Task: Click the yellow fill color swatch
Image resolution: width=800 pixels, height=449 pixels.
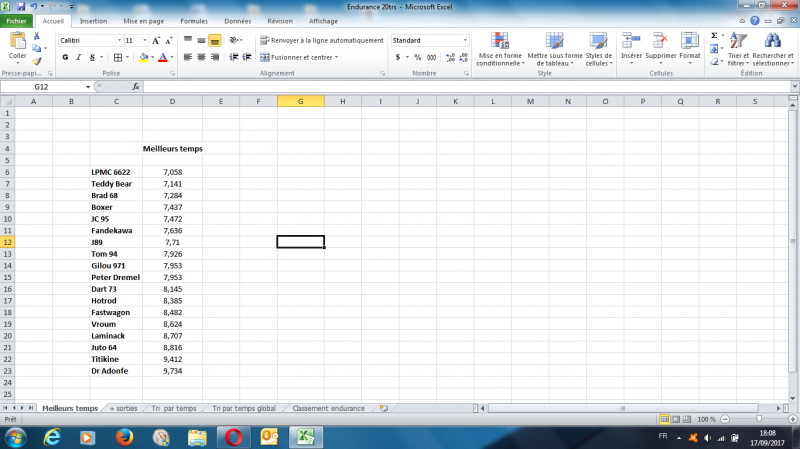Action: point(143,57)
